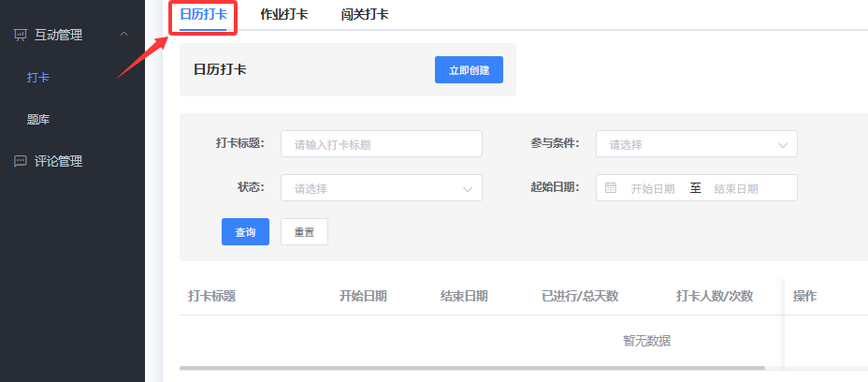Open the 参与条件 dropdown
868x382 pixels.
[696, 144]
